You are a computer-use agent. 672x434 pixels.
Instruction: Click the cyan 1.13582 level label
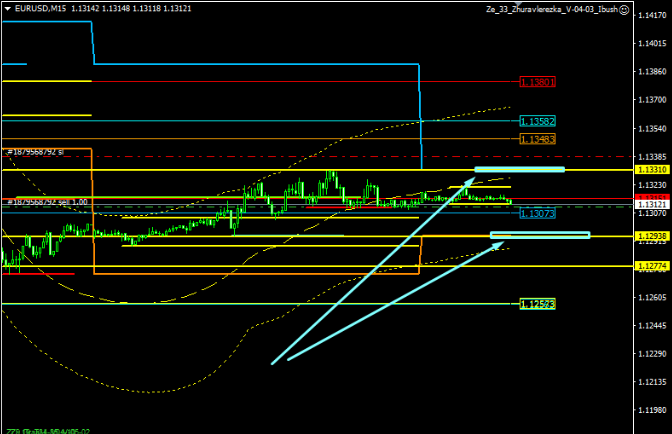(537, 121)
